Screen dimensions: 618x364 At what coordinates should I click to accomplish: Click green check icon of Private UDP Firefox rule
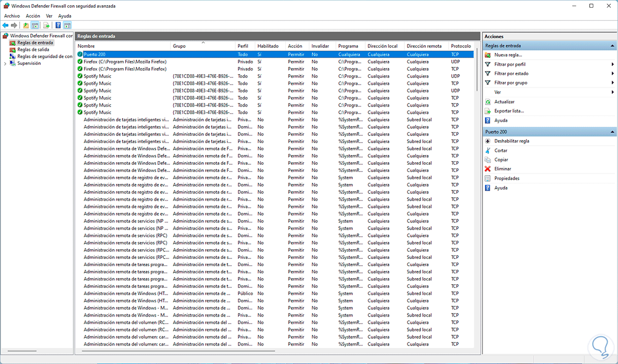coord(80,61)
